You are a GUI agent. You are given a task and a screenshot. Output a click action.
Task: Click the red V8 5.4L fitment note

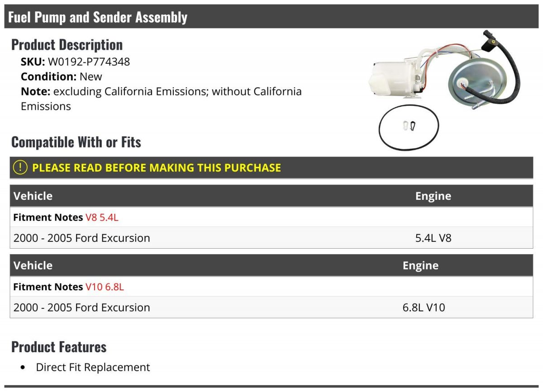click(x=102, y=217)
